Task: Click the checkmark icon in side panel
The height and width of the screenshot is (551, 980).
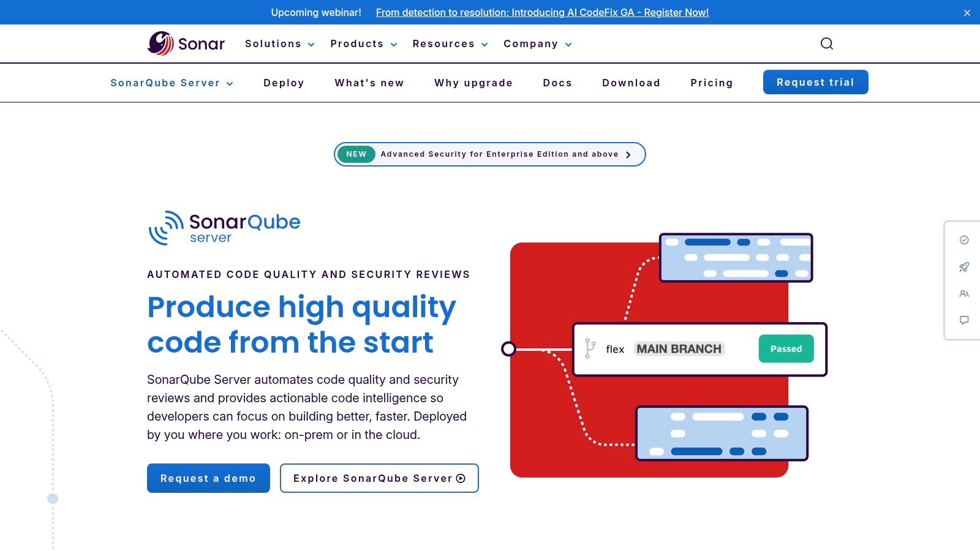Action: [964, 240]
